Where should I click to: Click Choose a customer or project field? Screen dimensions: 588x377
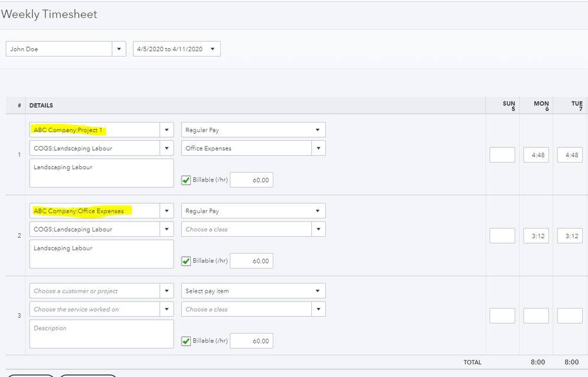point(94,291)
